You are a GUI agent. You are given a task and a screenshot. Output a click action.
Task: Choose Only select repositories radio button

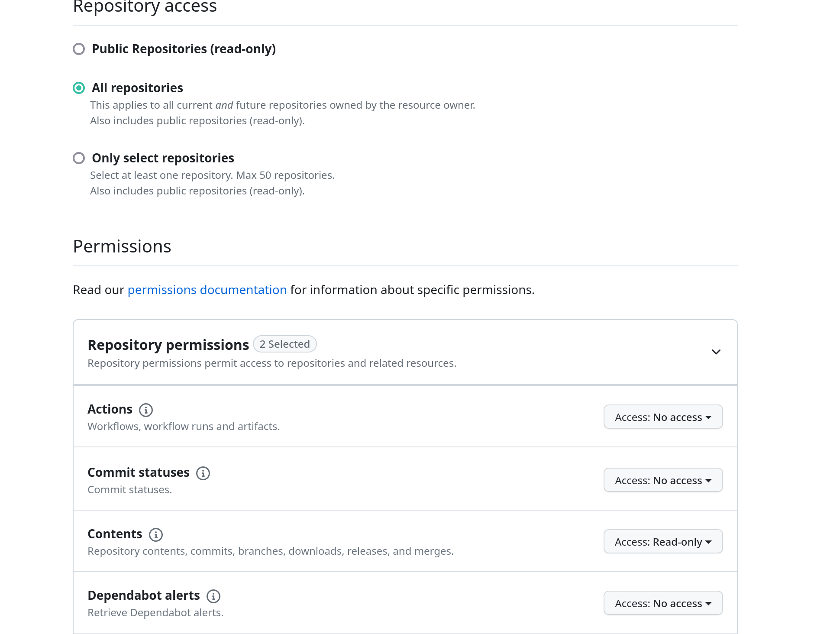point(79,158)
